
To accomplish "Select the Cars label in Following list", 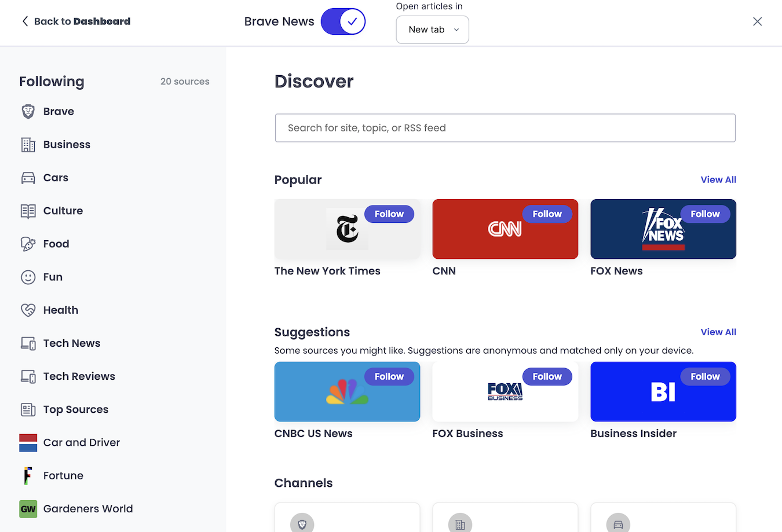I will pos(56,178).
